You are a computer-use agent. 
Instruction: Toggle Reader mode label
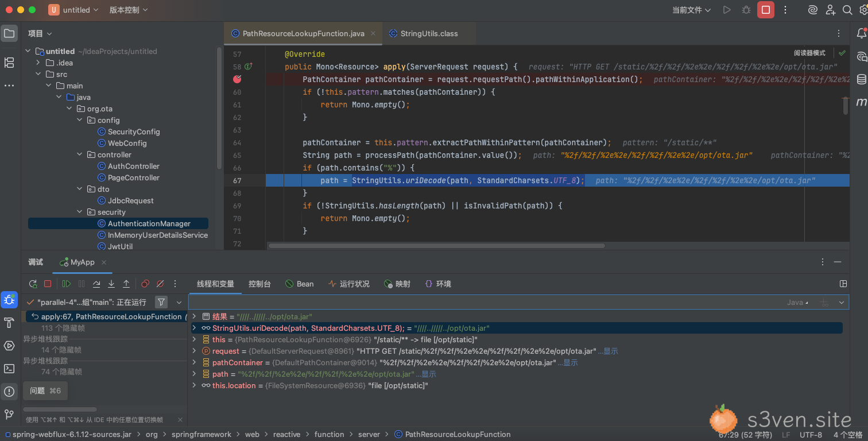(809, 53)
